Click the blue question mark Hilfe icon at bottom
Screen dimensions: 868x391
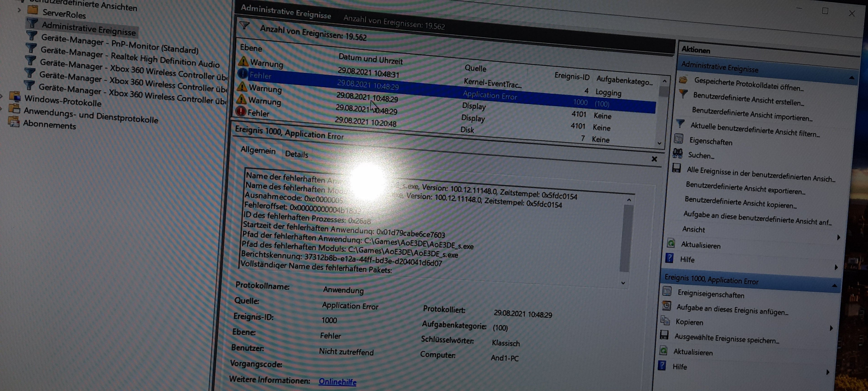pyautogui.click(x=662, y=365)
